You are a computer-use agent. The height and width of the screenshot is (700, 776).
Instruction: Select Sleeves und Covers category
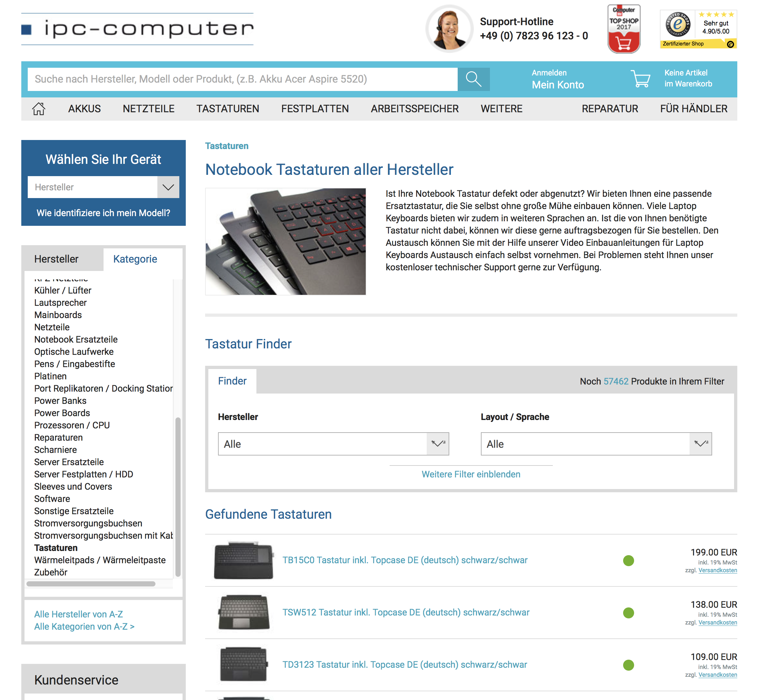coord(73,486)
